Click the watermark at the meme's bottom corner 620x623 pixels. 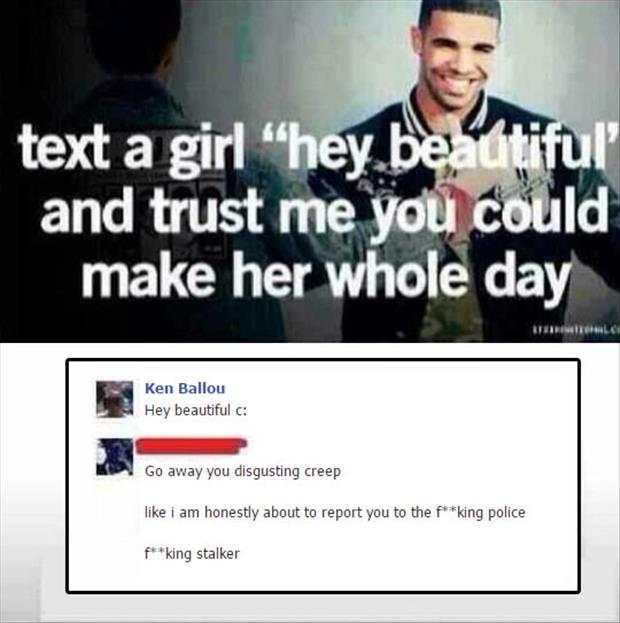[x=576, y=329]
